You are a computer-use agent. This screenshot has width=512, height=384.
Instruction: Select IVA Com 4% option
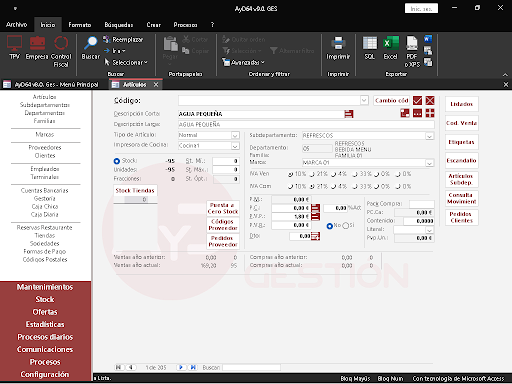pos(334,187)
